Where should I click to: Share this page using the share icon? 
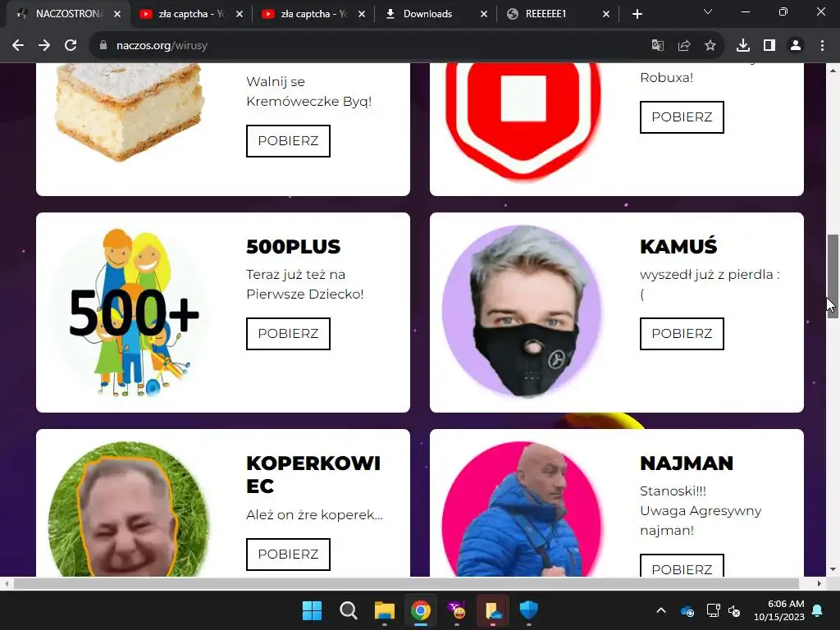(x=684, y=46)
